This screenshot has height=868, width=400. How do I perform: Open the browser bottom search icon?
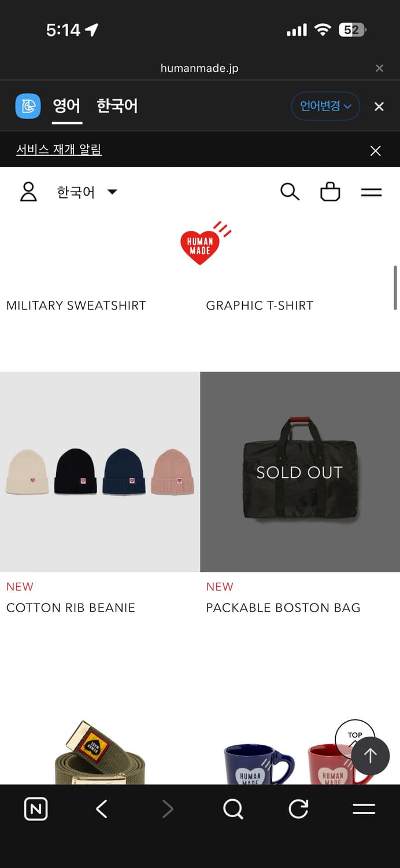pos(233,809)
